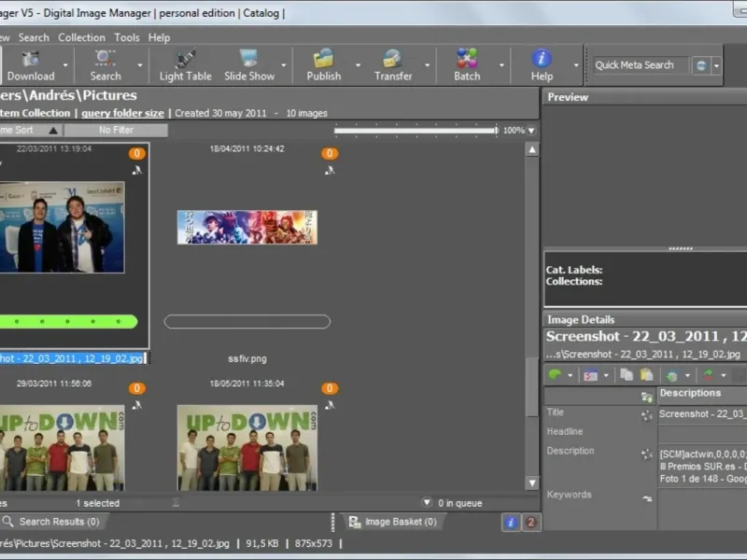The height and width of the screenshot is (560, 747).
Task: Click the Quick Meta Search globe icon
Action: [701, 65]
